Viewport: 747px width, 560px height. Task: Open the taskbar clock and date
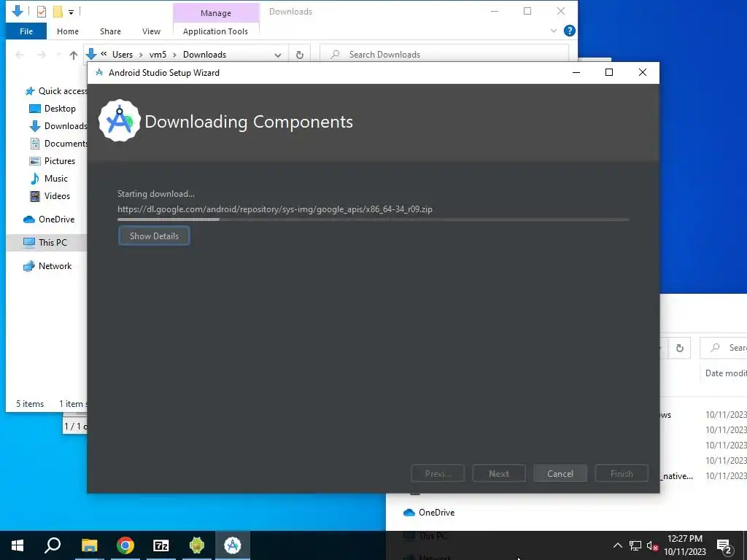[684, 545]
